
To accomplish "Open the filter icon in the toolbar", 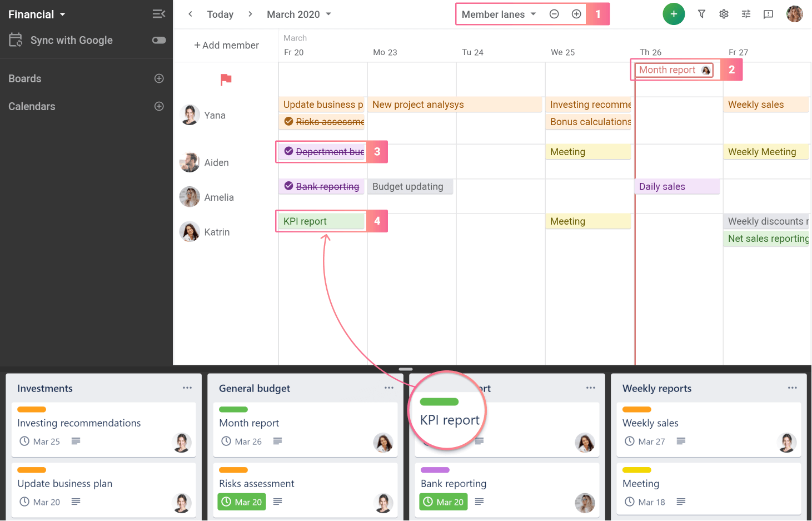I will pos(701,14).
